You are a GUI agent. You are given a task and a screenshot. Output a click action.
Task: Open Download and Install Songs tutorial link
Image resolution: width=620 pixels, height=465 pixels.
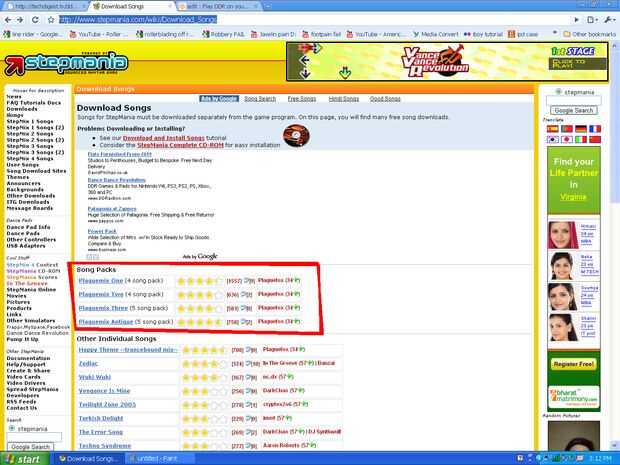point(163,138)
